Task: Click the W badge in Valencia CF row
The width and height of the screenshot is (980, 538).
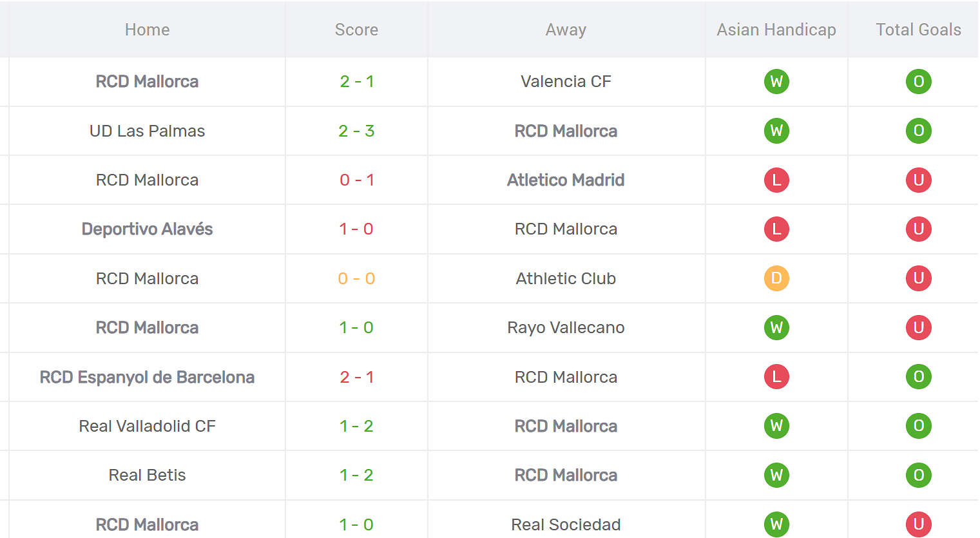Action: point(776,81)
